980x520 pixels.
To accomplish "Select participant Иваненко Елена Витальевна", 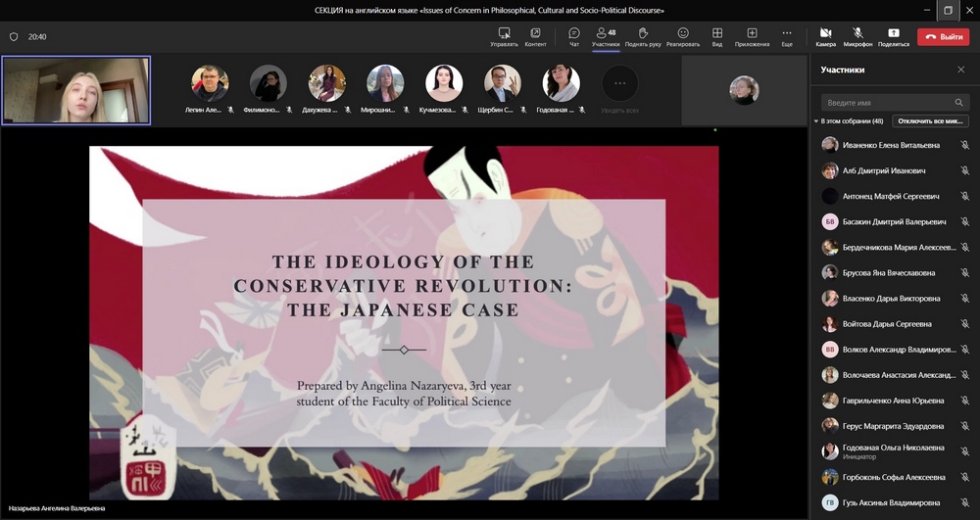I will pos(895,145).
